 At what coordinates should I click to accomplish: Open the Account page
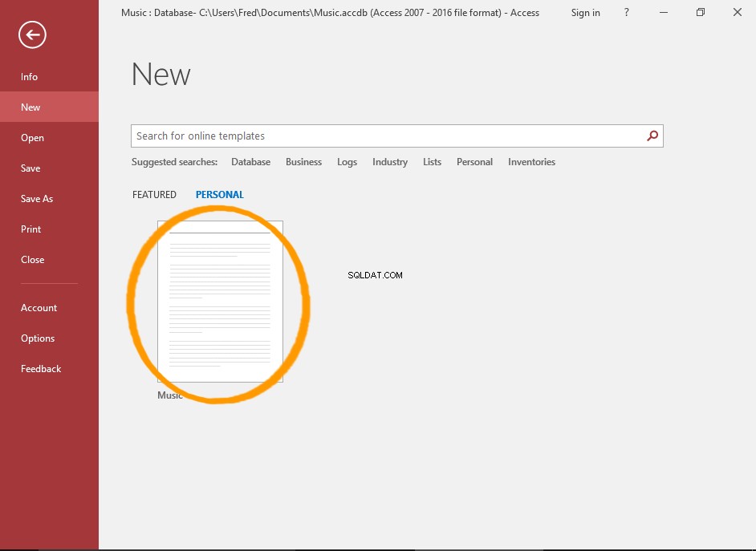[x=39, y=308]
